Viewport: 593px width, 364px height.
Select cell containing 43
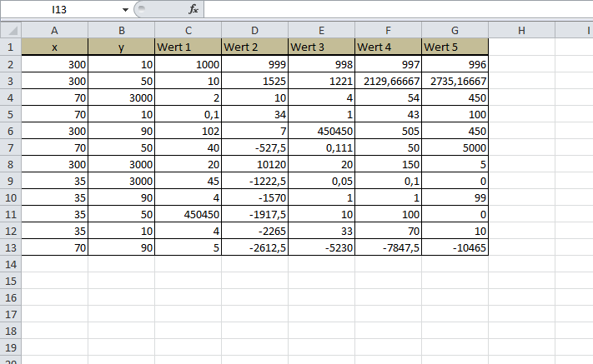(x=388, y=114)
